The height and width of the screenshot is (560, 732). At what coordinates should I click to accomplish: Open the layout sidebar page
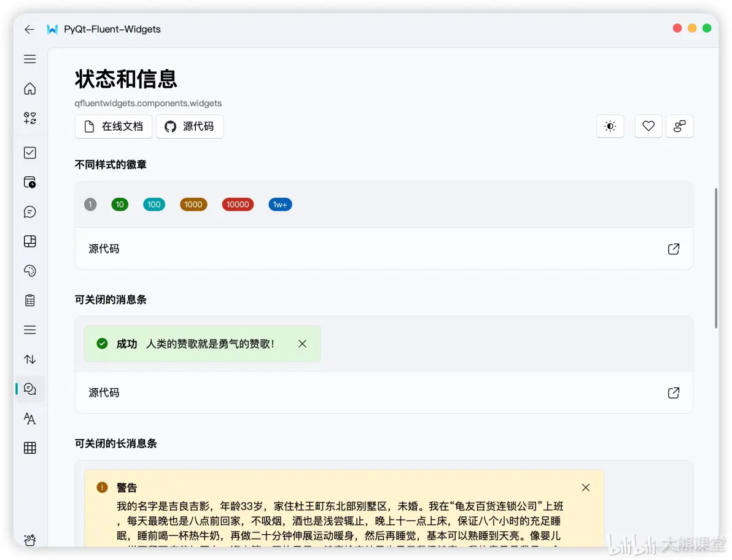pos(30,241)
